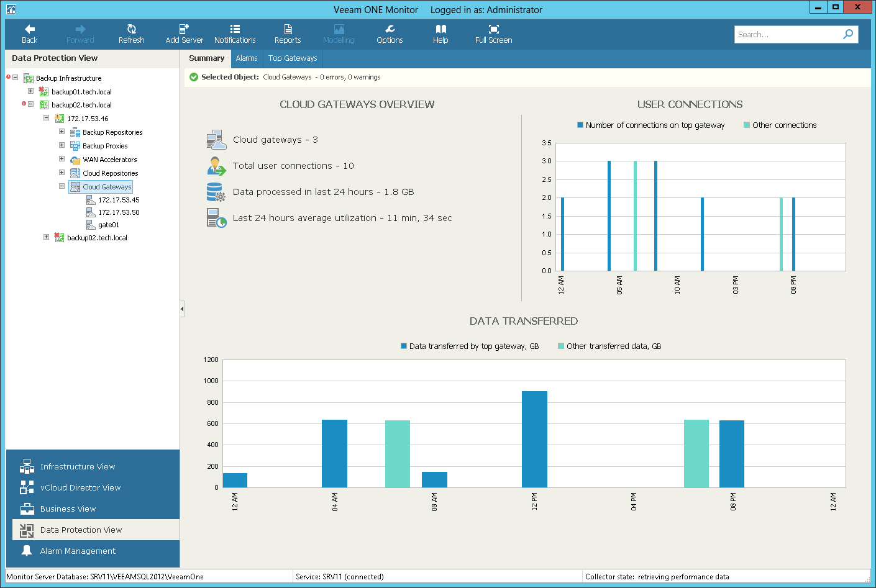Screen dimensions: 876x588
Task: Collapse the left panel using splitter arrow
Action: [182, 309]
